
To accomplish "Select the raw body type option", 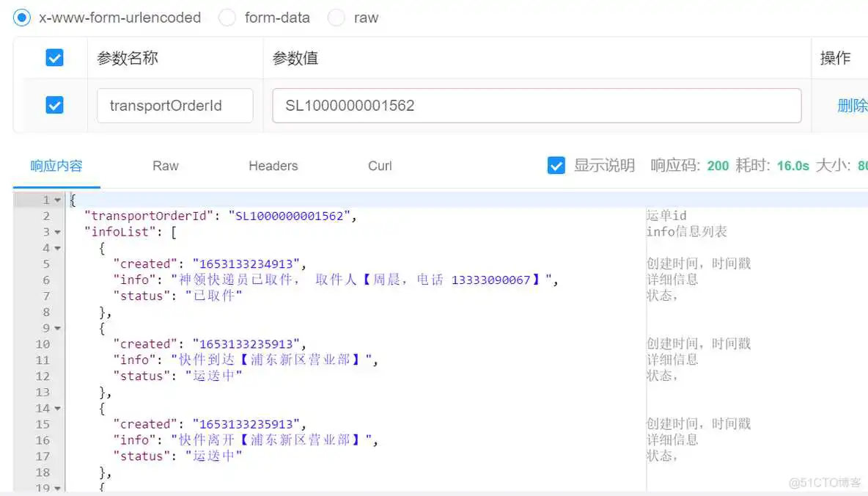I will pyautogui.click(x=336, y=18).
